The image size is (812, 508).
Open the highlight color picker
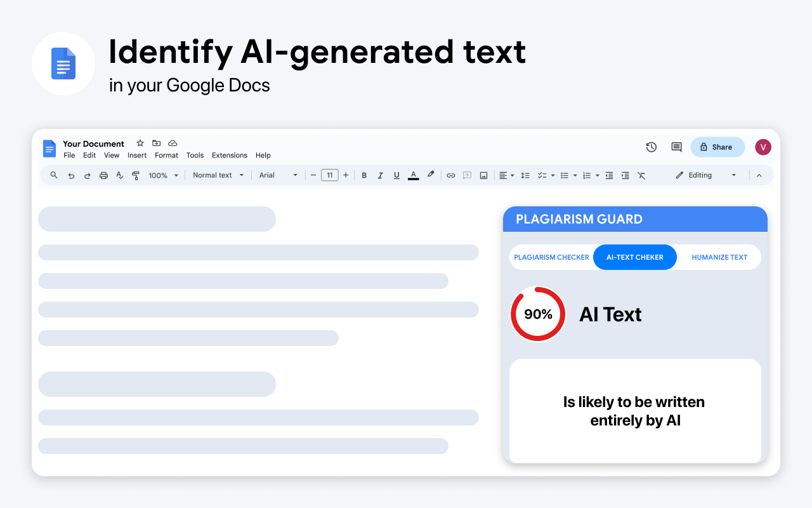tap(431, 175)
